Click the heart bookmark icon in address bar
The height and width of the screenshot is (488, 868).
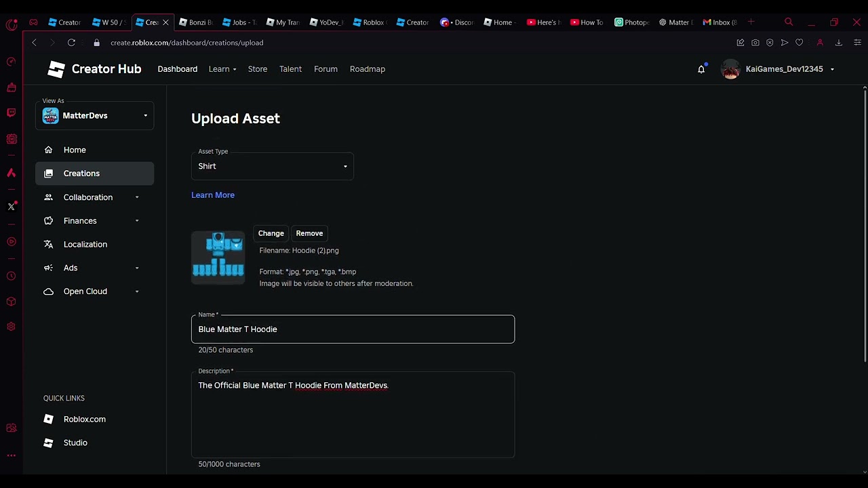pyautogui.click(x=800, y=43)
